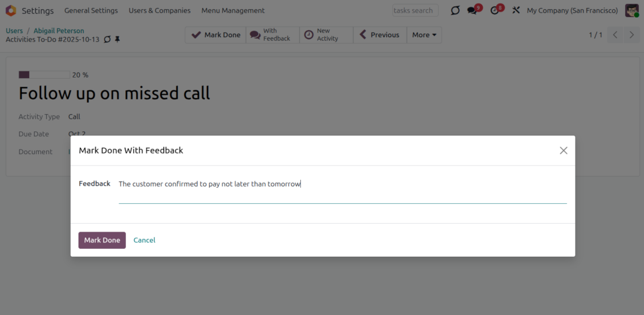Image resolution: width=644 pixels, height=315 pixels.
Task: Click the Odoo home logo icon
Action: click(x=11, y=10)
